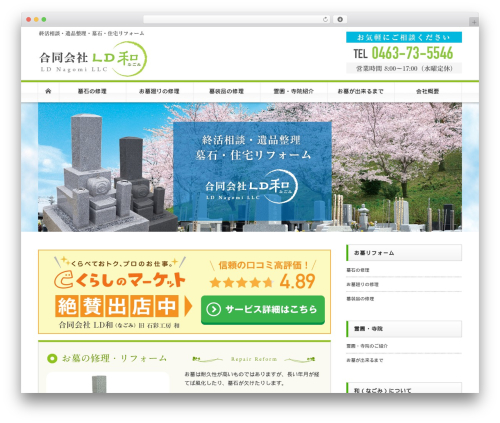Open 会社概要 navigation menu item
Screen dimensions: 500x423
pyautogui.click(x=428, y=91)
